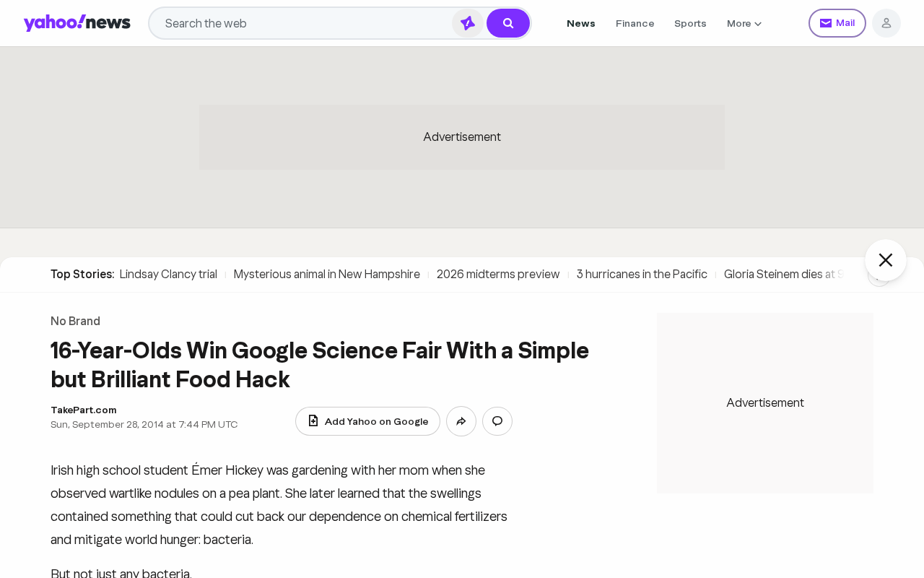Click the TakePart.com author link
Viewport: 924px width, 578px height.
click(84, 410)
